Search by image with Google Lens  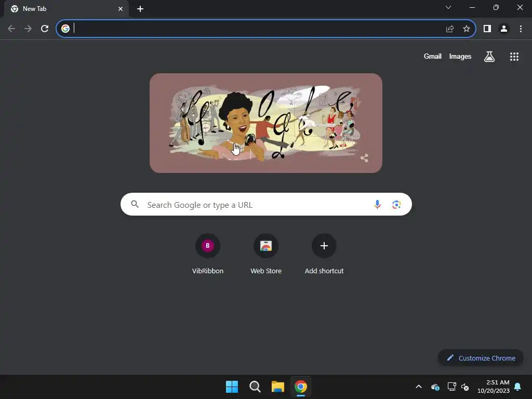click(396, 205)
